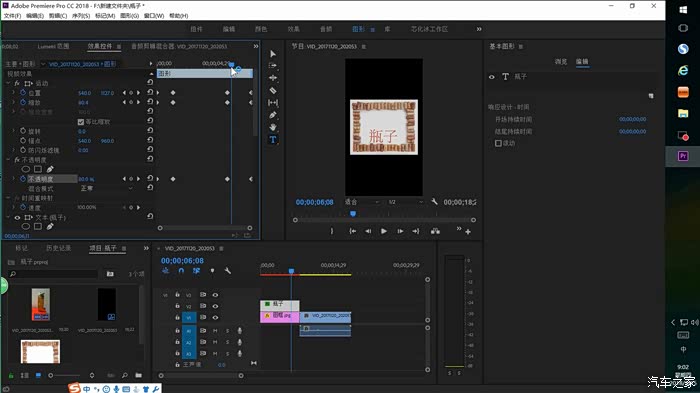Viewport: 700px width, 393px height.
Task: Reset the Position parameter
Action: coord(150,92)
